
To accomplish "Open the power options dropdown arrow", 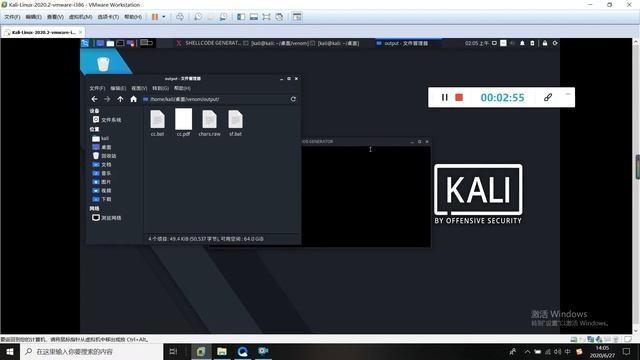I will click(x=164, y=17).
